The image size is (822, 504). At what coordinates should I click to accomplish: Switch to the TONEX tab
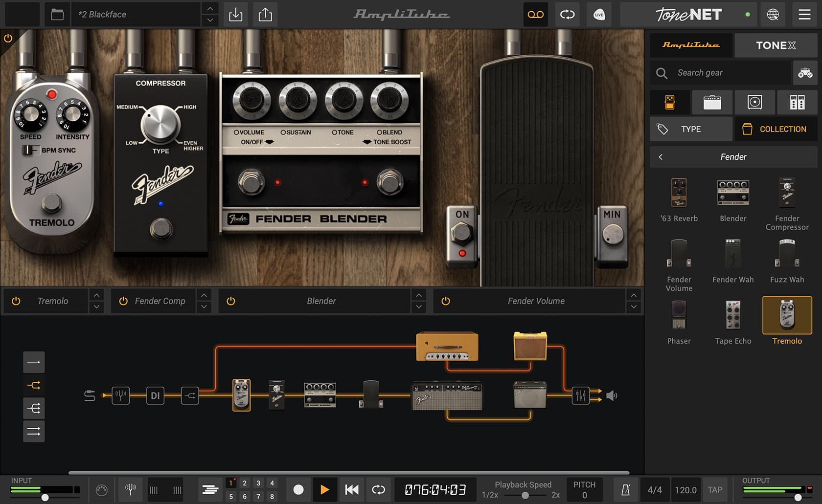click(776, 45)
